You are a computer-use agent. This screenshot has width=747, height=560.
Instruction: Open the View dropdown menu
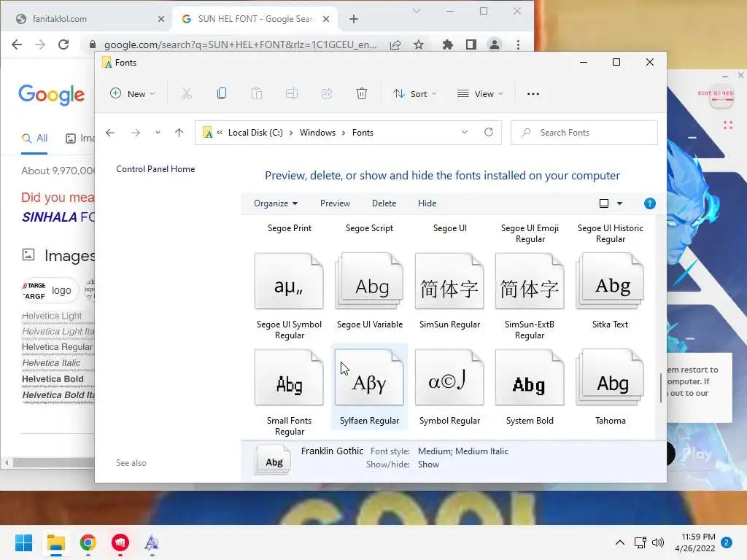coord(480,94)
